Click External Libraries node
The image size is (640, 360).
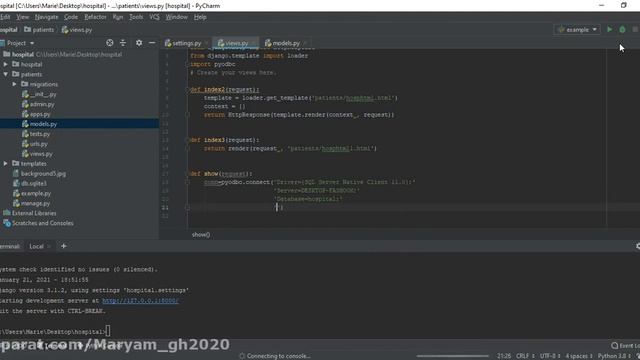[x=30, y=213]
